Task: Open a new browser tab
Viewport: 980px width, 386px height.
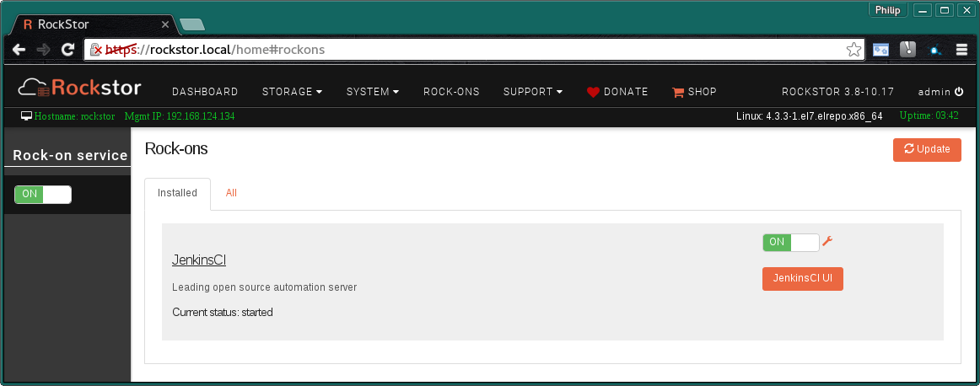Action: coord(192,25)
